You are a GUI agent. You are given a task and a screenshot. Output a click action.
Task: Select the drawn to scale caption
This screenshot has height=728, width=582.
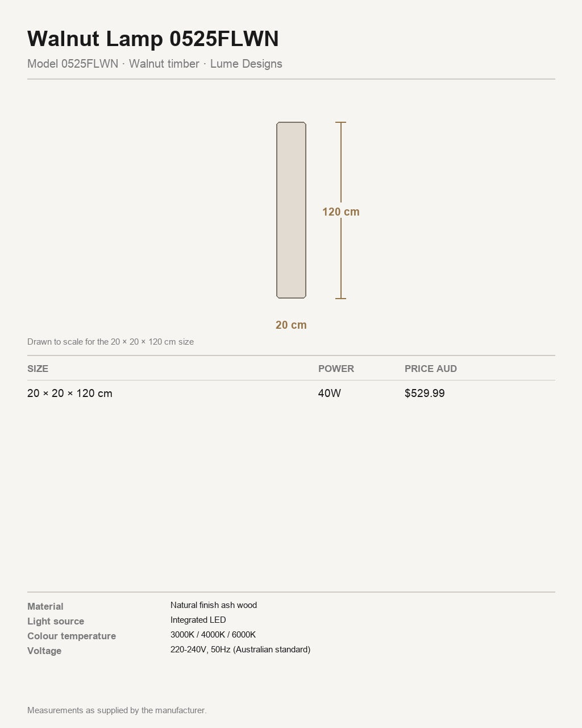click(111, 342)
